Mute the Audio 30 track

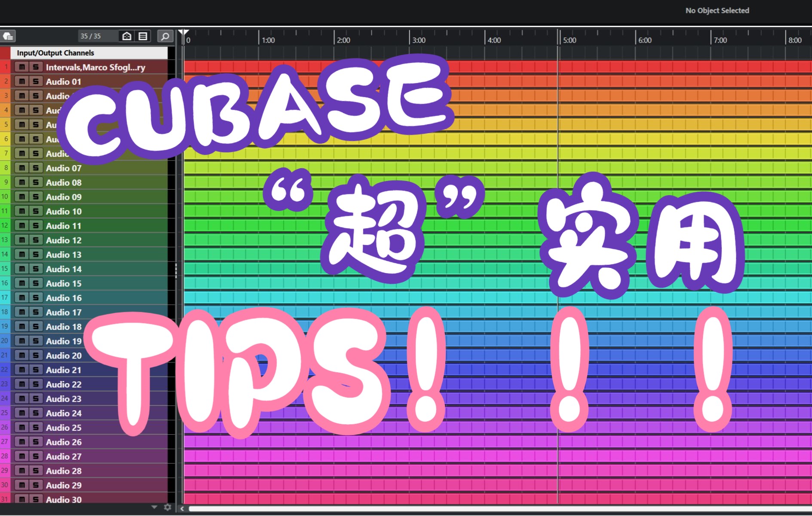click(x=21, y=499)
